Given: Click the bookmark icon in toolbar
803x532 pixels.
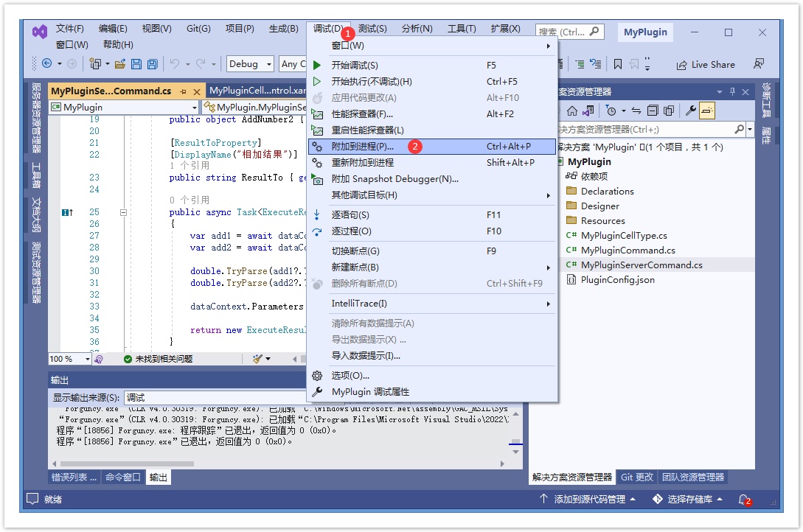Looking at the screenshot, I should (618, 64).
